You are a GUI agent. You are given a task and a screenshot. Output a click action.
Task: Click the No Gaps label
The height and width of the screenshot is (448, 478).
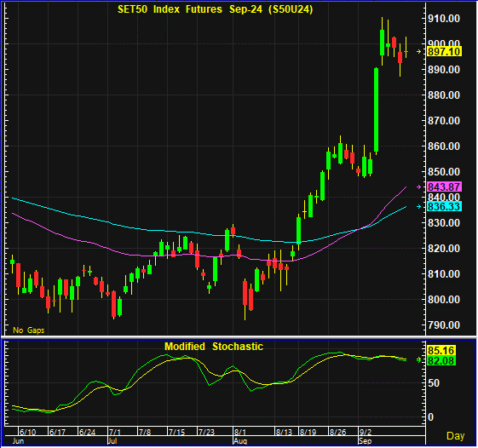[x=29, y=330]
